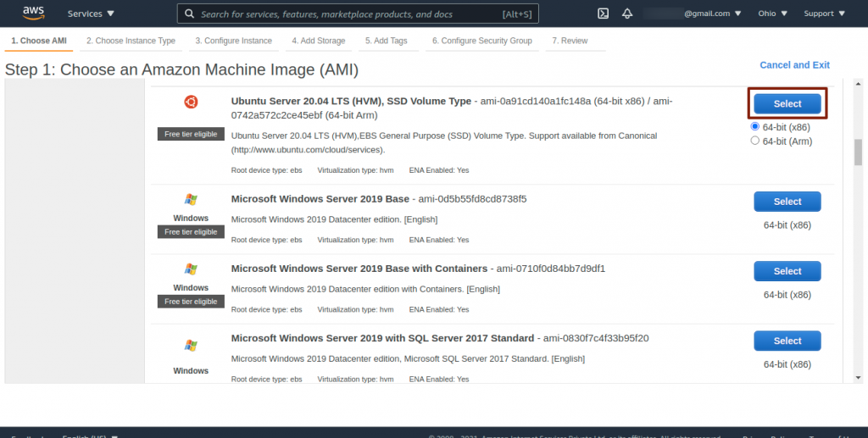Select the 64-bit (x86) radio for Ubuntu
868x438 pixels.
tap(754, 126)
